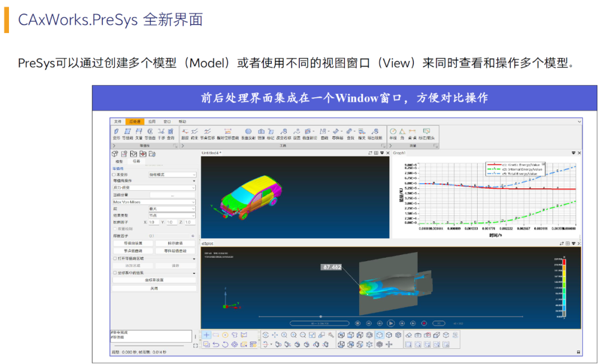Click the 标记 mark tool
604x364 pixels.
pyautogui.click(x=271, y=134)
